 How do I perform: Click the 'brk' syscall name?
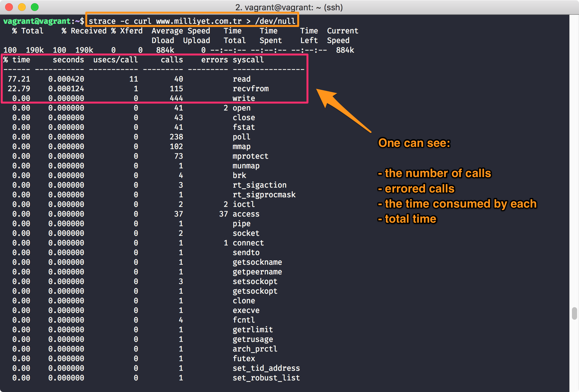[x=239, y=175]
